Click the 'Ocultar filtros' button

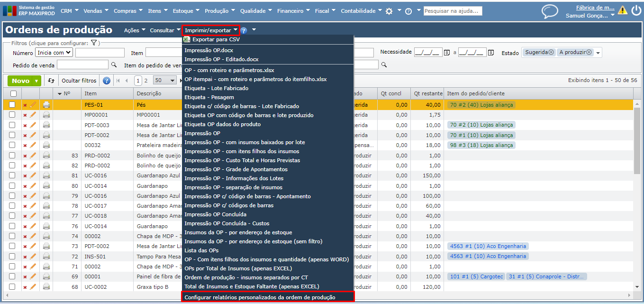coord(79,81)
